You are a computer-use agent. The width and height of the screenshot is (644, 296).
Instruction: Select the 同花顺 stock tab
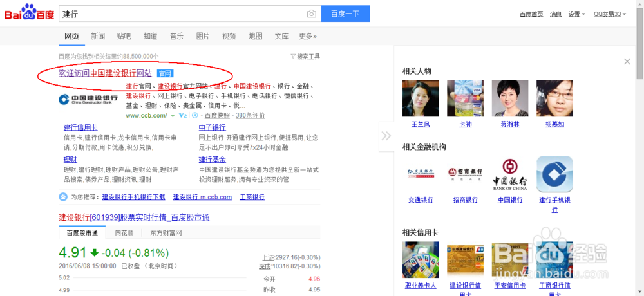(124, 233)
